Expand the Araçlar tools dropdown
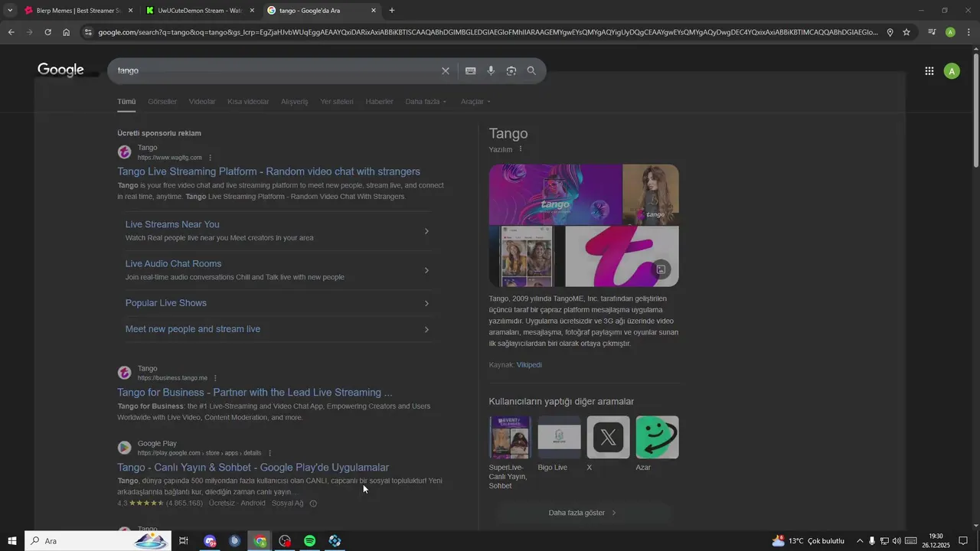Viewport: 980px width, 551px height. [475, 102]
